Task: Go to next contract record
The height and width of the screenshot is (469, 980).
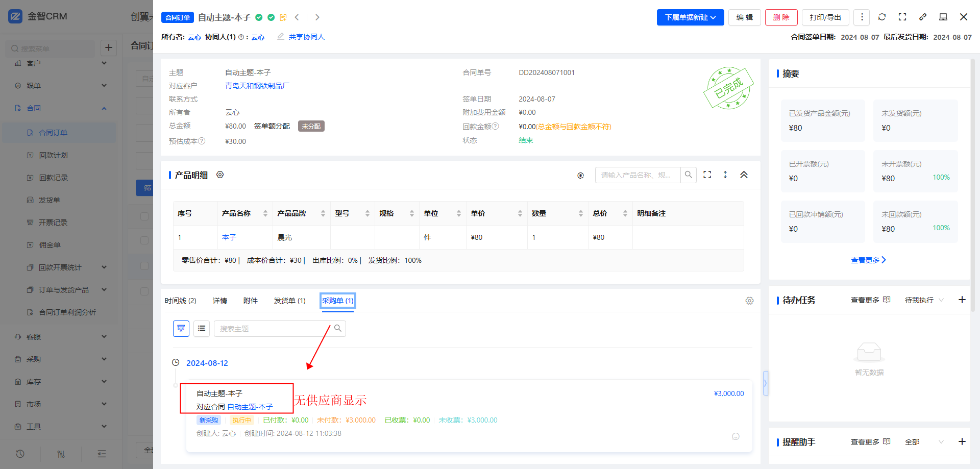Action: click(317, 17)
